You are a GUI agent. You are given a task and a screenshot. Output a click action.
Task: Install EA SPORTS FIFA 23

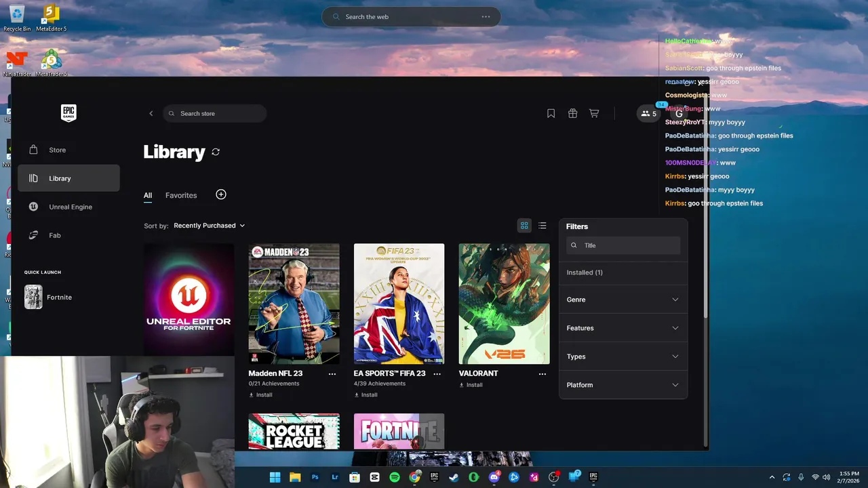pyautogui.click(x=366, y=394)
